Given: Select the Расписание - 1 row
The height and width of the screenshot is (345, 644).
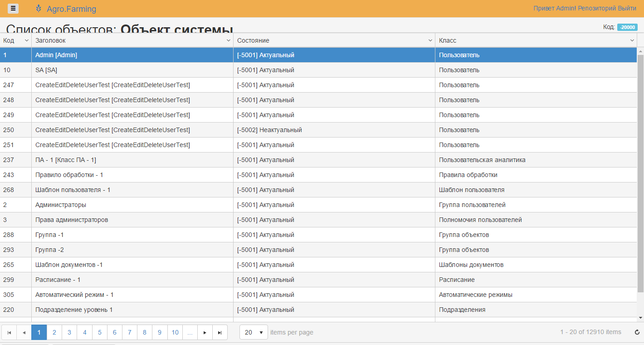Looking at the screenshot, I should (318, 280).
